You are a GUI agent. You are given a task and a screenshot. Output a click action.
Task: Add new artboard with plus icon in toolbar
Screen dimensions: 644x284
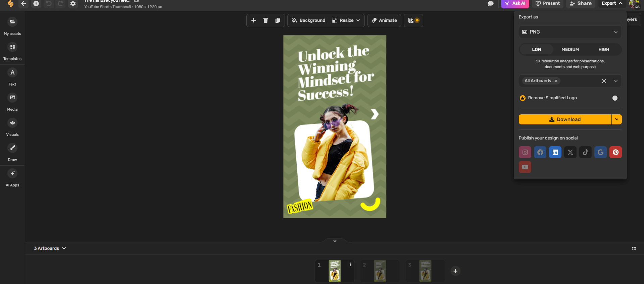point(253,20)
